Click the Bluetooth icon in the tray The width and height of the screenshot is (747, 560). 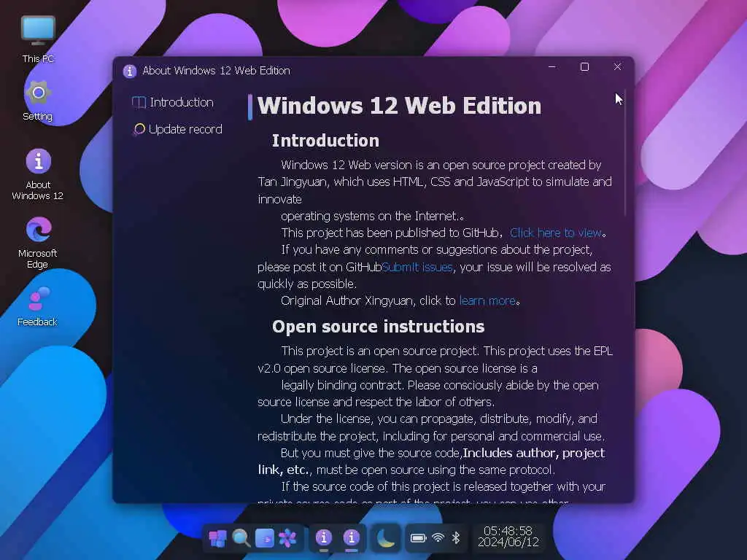[x=456, y=538]
